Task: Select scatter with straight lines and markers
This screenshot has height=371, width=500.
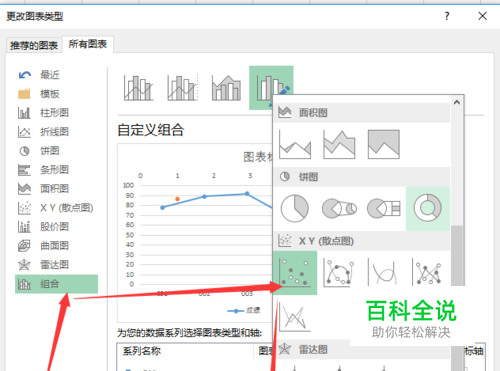Action: (428, 272)
